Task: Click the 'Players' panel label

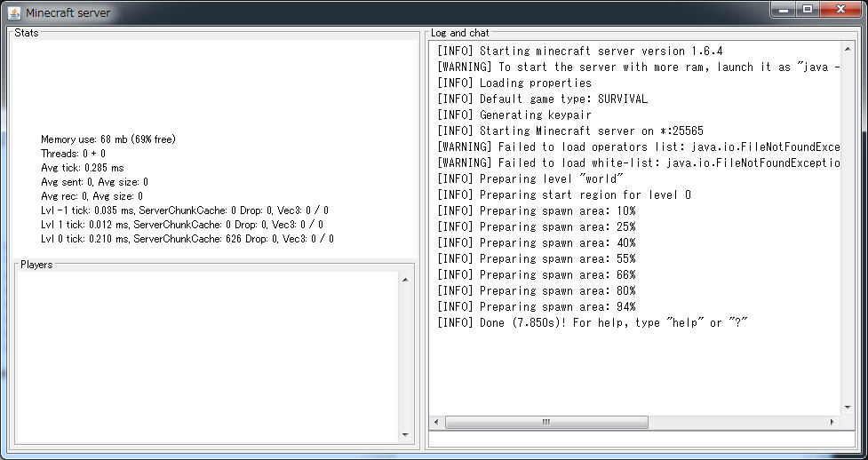Action: (x=36, y=265)
